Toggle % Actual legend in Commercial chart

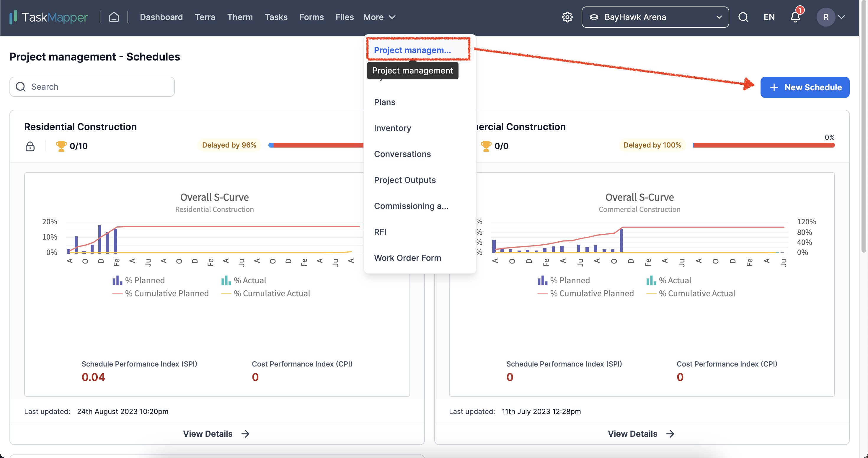(x=669, y=280)
